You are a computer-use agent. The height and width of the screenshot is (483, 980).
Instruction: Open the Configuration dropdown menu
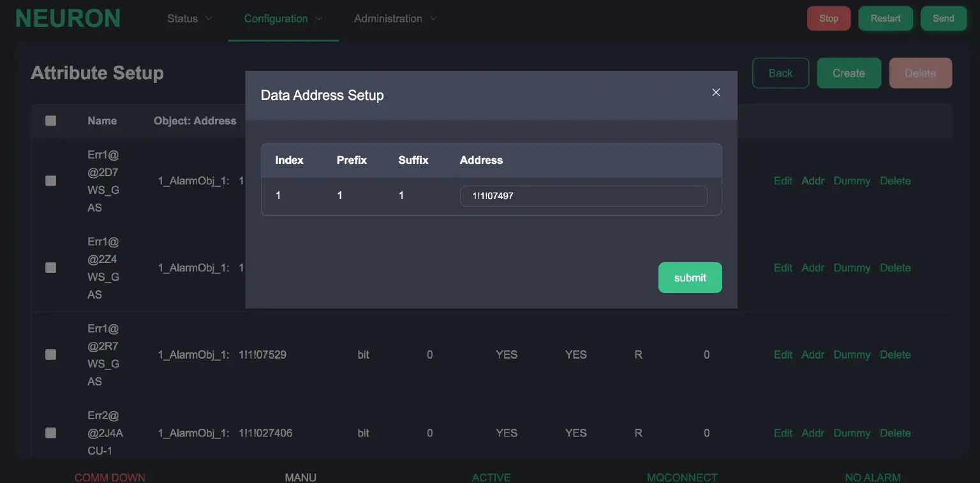coord(283,19)
